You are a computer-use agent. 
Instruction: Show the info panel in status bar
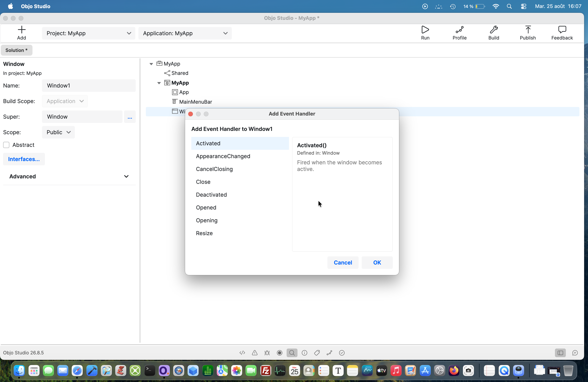coord(304,353)
